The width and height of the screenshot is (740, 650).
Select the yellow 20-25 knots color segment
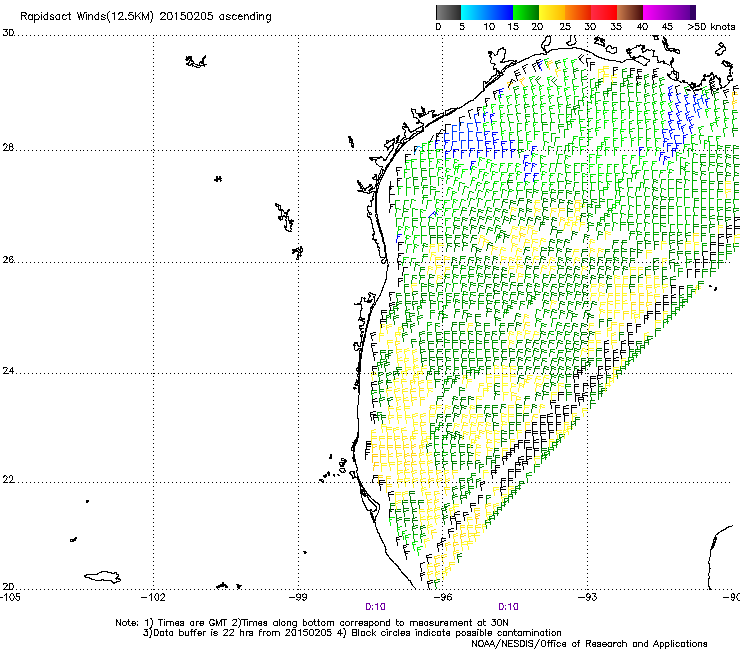tap(552, 12)
